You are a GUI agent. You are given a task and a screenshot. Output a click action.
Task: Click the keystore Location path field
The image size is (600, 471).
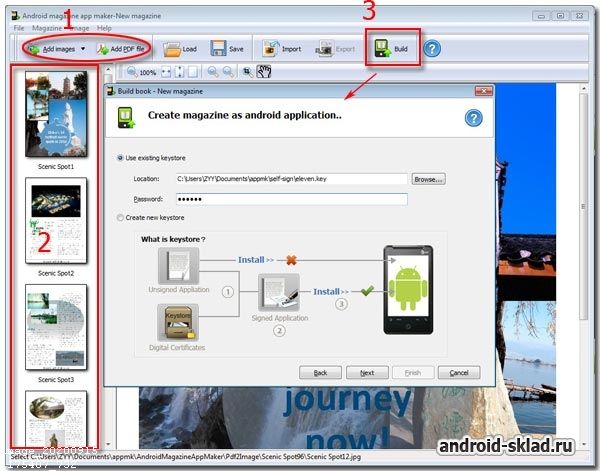point(292,179)
